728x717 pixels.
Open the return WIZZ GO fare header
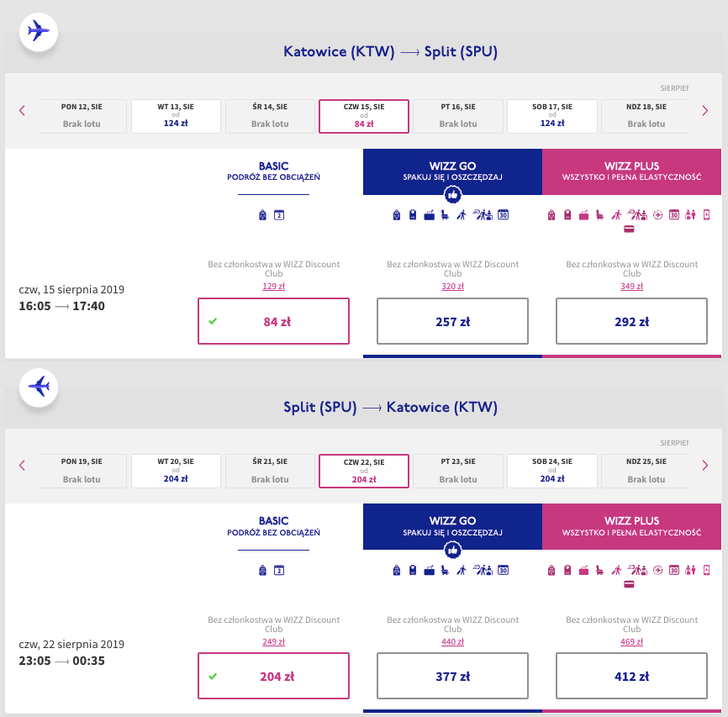452,526
